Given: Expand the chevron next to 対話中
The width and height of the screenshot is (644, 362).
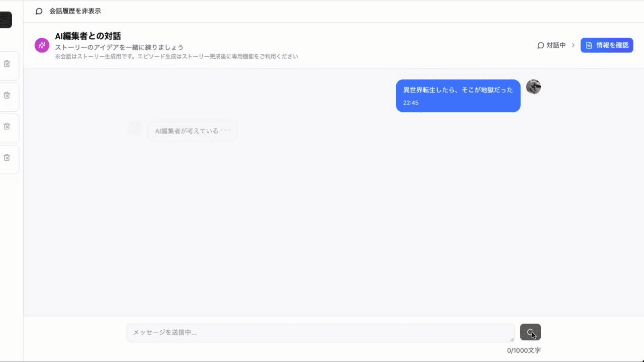Looking at the screenshot, I should [573, 45].
